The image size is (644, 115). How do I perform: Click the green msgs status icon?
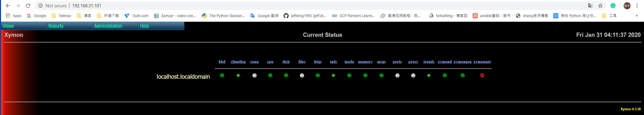382,75
